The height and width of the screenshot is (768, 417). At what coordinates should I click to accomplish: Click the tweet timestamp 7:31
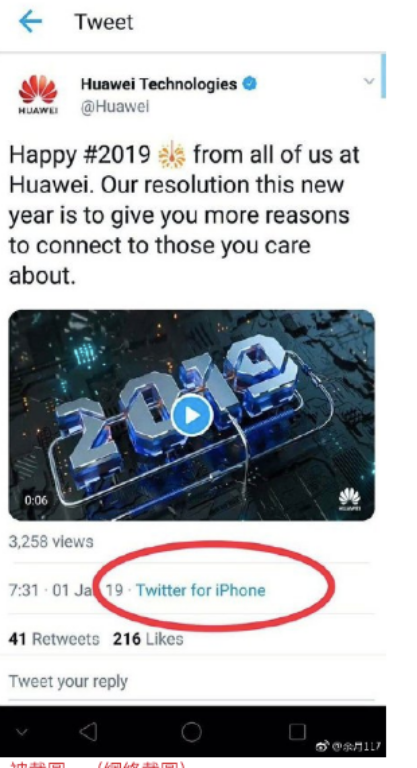click(24, 590)
